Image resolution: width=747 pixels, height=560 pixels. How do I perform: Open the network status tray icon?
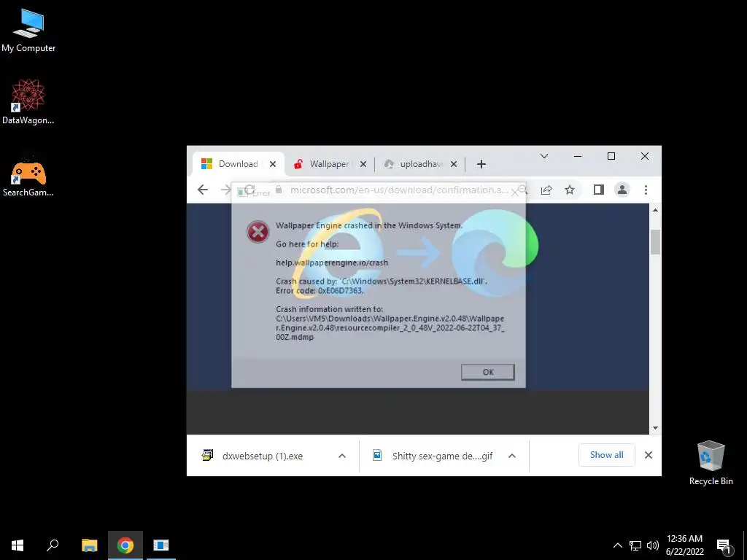pyautogui.click(x=635, y=545)
